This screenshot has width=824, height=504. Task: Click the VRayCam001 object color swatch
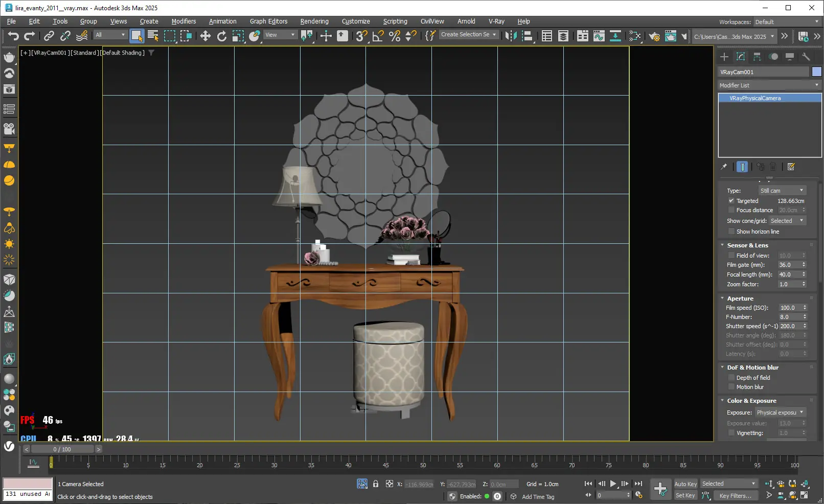816,72
